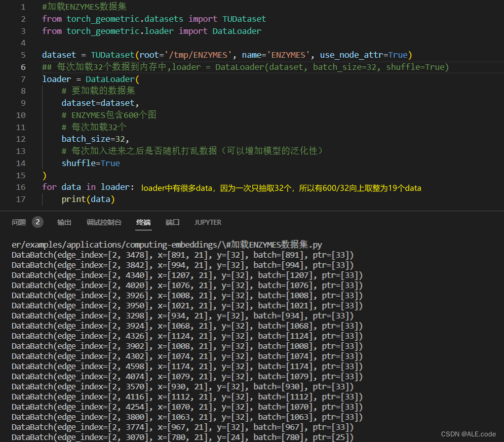Switch to the 端口 ports tab

tap(172, 222)
